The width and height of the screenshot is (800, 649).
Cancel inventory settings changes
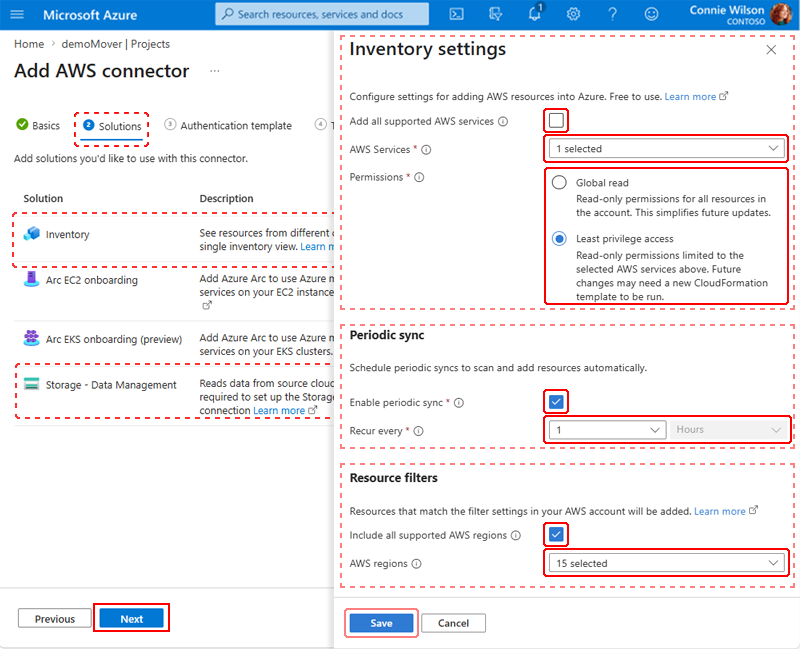tap(453, 623)
